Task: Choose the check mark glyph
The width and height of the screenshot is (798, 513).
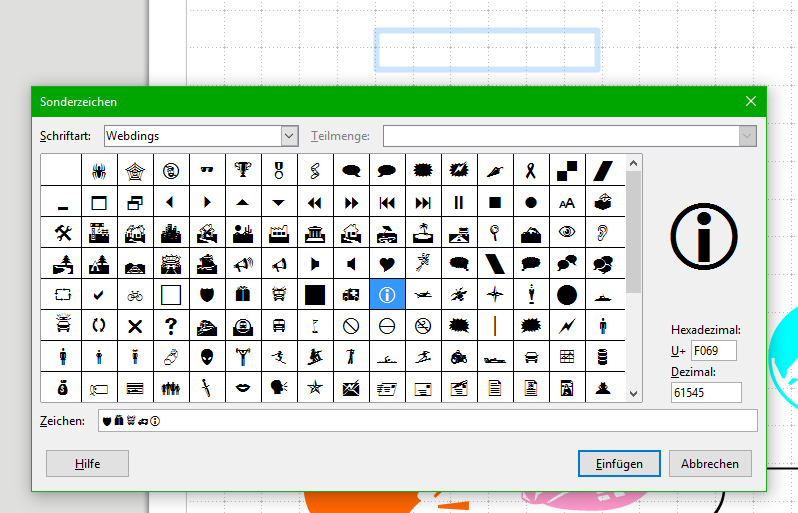Action: (x=99, y=295)
